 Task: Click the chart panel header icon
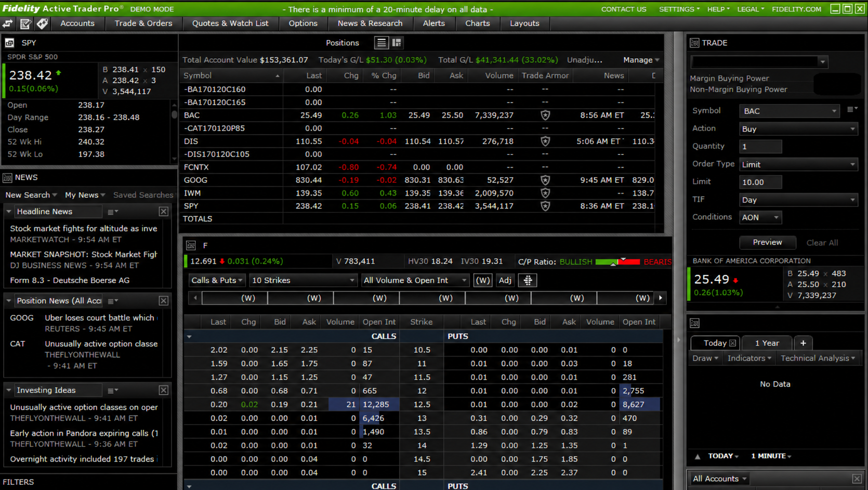pos(694,323)
